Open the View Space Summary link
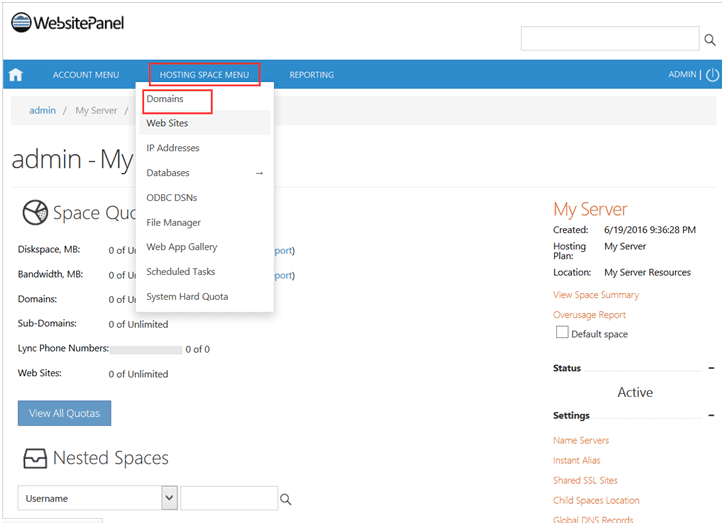 tap(596, 295)
